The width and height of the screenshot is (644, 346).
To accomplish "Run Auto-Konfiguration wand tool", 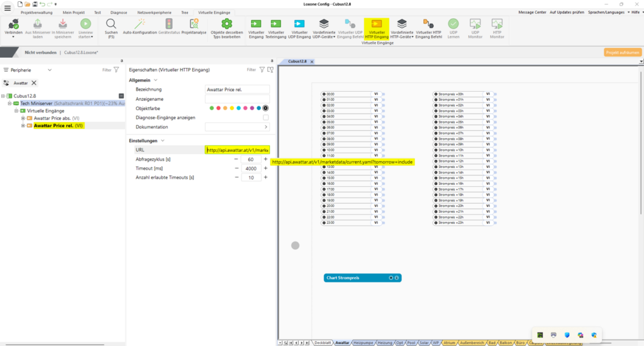I will [139, 24].
